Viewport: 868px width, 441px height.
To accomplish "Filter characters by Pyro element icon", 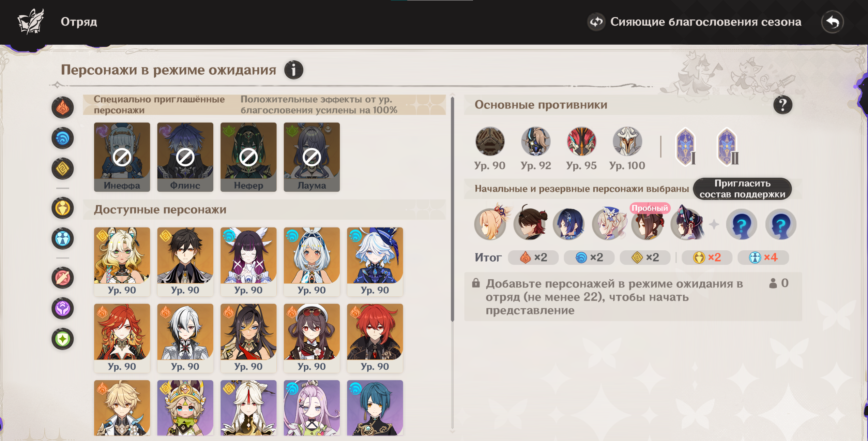I will tap(63, 108).
